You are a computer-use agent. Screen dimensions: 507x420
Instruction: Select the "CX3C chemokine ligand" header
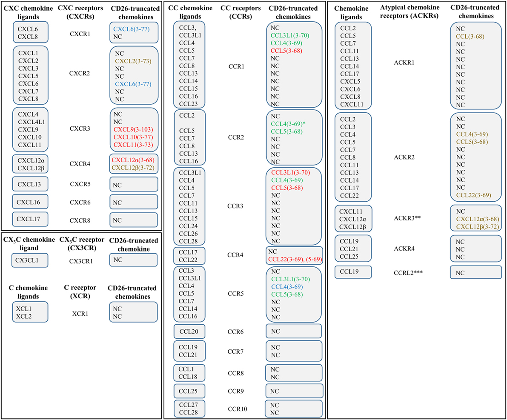[x=29, y=244]
